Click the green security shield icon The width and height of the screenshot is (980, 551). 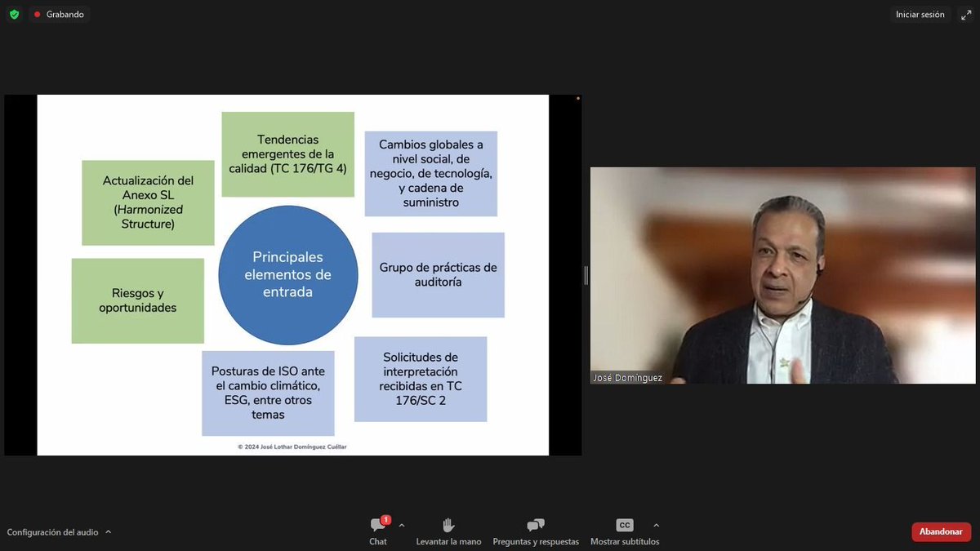coord(13,14)
